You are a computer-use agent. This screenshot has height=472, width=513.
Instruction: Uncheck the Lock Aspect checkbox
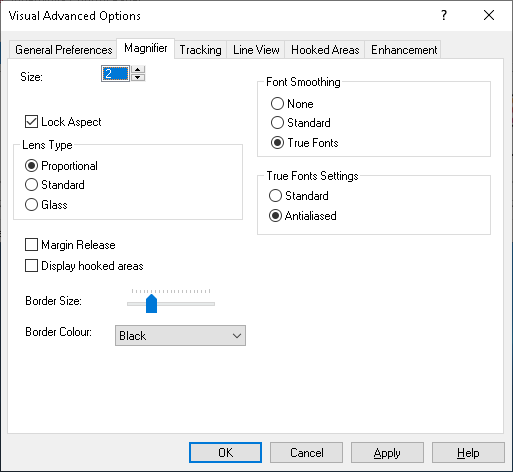31,122
